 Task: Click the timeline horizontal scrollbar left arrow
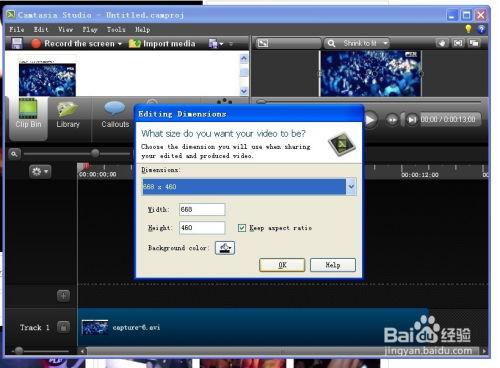82,351
